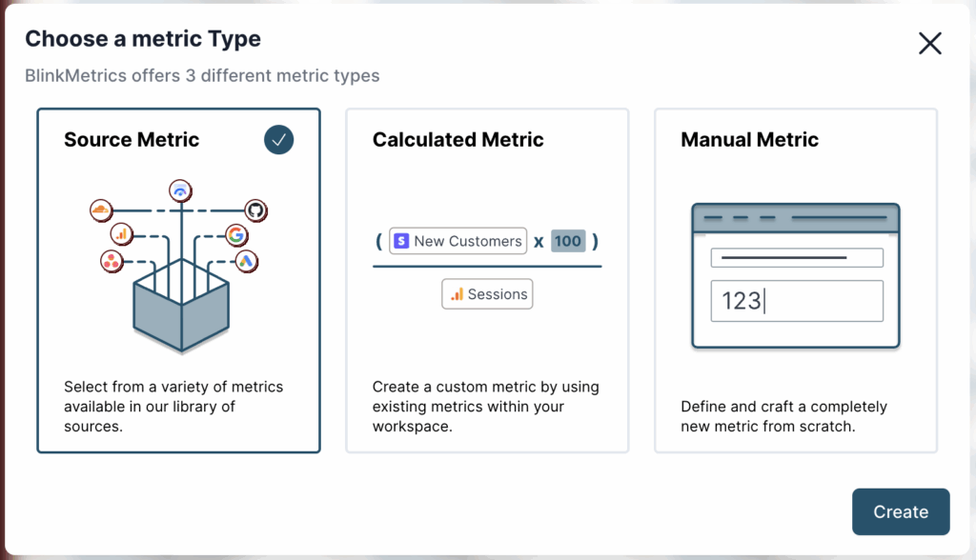Viewport: 976px width, 560px height.
Task: Click the Cloudflare icon in Source Metric
Action: 100,209
